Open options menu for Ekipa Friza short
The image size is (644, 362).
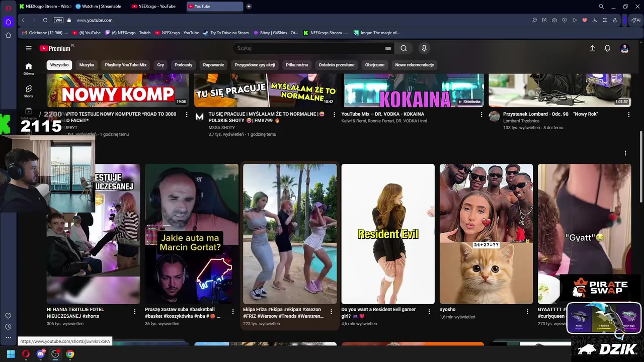pos(331,312)
